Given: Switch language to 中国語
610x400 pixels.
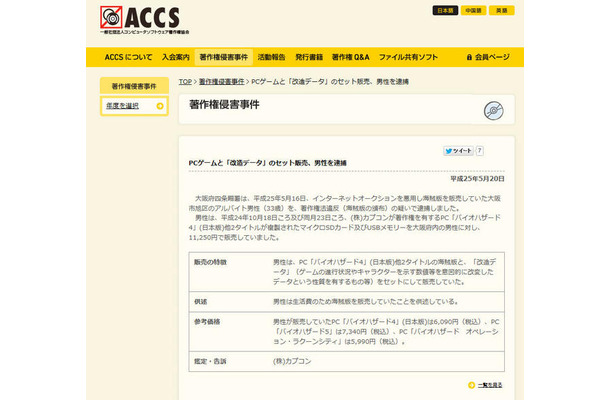Looking at the screenshot, I should [x=473, y=11].
